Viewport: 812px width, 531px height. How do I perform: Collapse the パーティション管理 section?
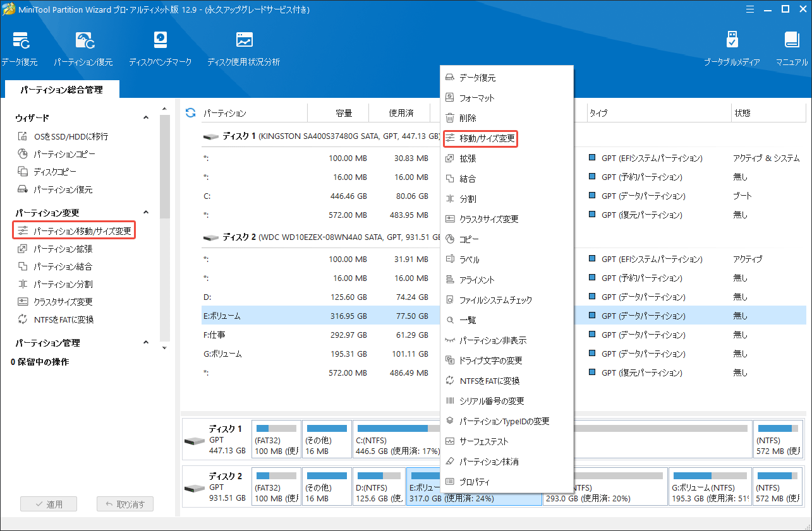[x=145, y=343]
